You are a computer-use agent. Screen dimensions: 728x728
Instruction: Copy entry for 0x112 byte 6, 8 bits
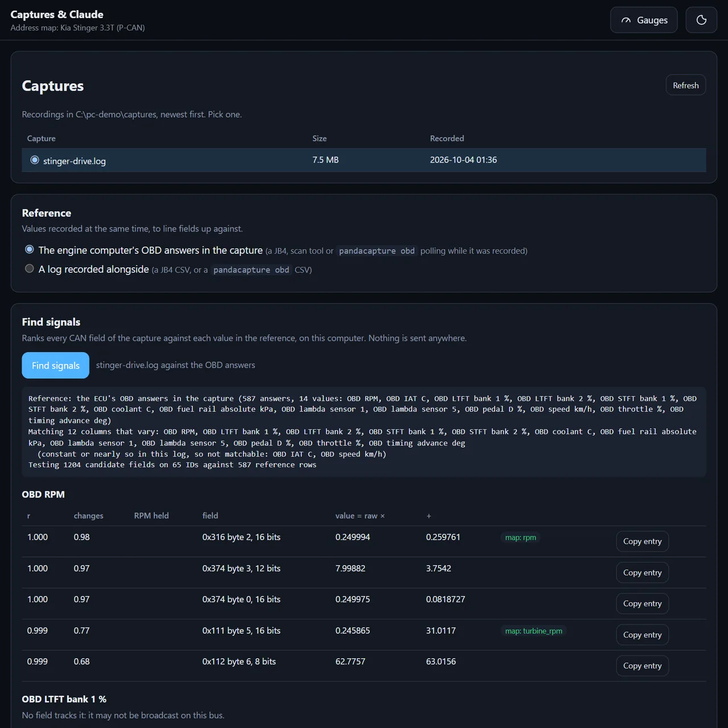(x=642, y=666)
